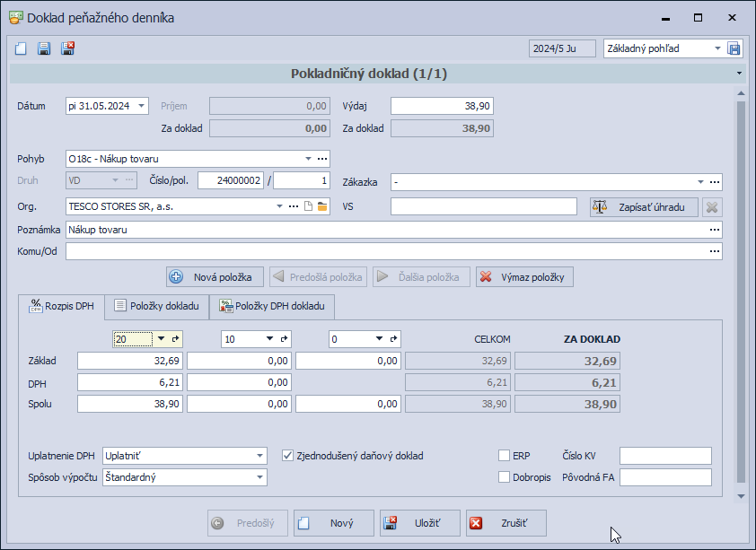756x550 pixels.
Task: Click the save-and-close icon with red X
Action: (67, 48)
